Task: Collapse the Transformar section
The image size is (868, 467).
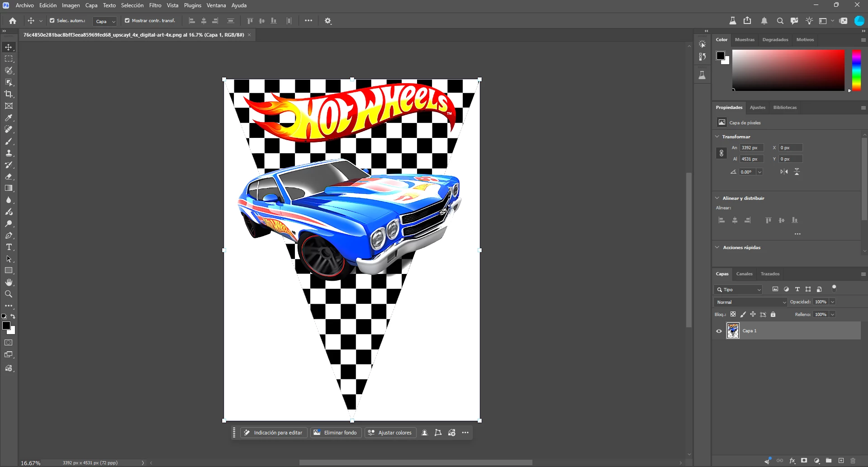Action: click(x=717, y=137)
